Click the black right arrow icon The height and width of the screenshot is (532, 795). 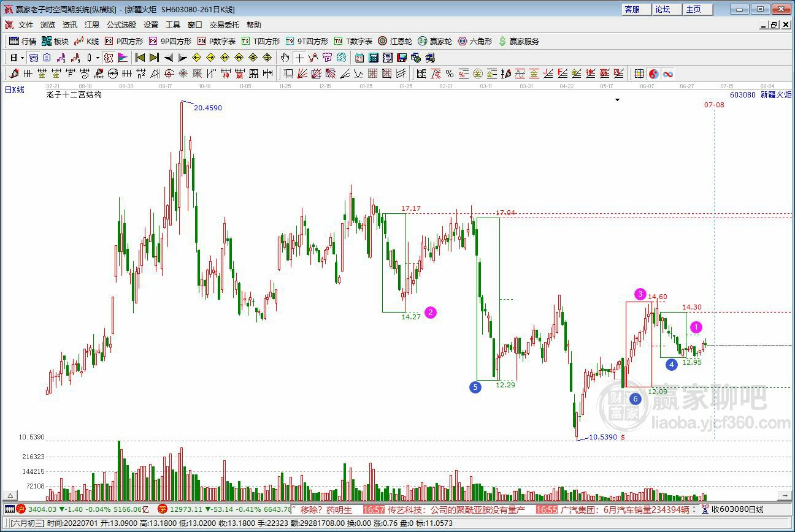(183, 58)
